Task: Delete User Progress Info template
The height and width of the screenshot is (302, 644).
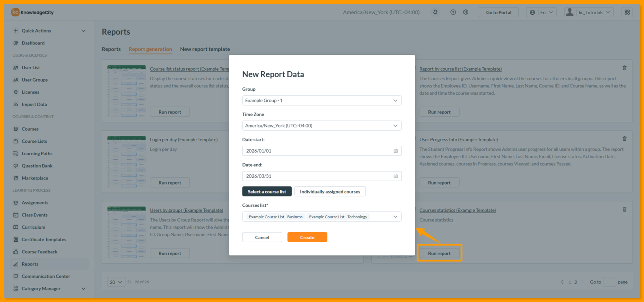Action: tap(624, 139)
